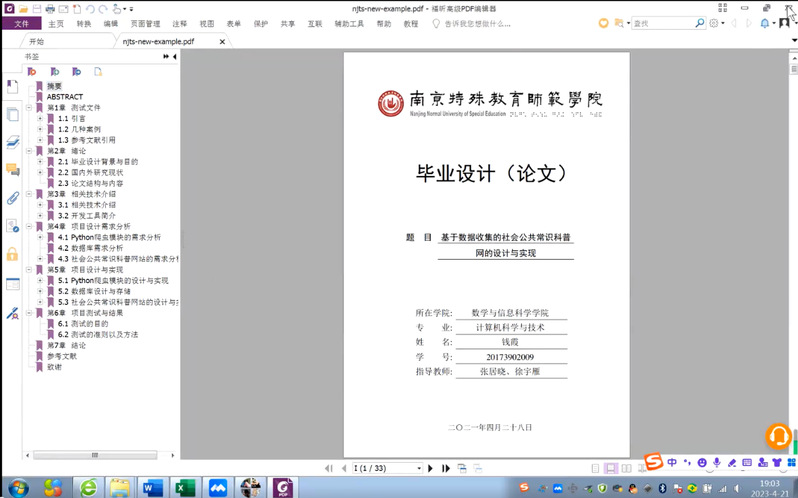The image size is (798, 498).
Task: Open the 文件 menu
Action: (21, 23)
